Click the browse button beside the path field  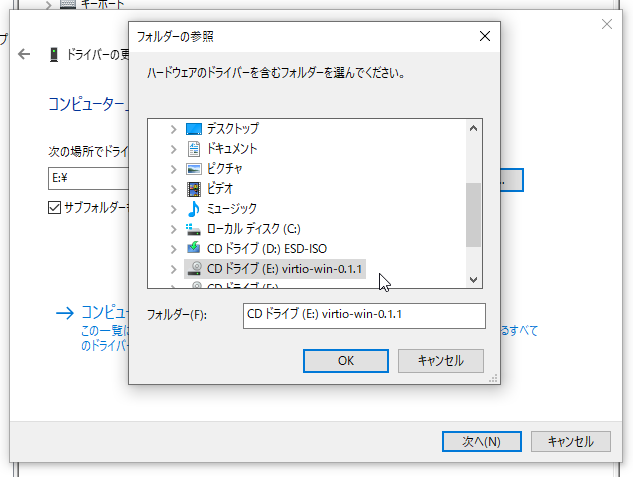click(511, 180)
